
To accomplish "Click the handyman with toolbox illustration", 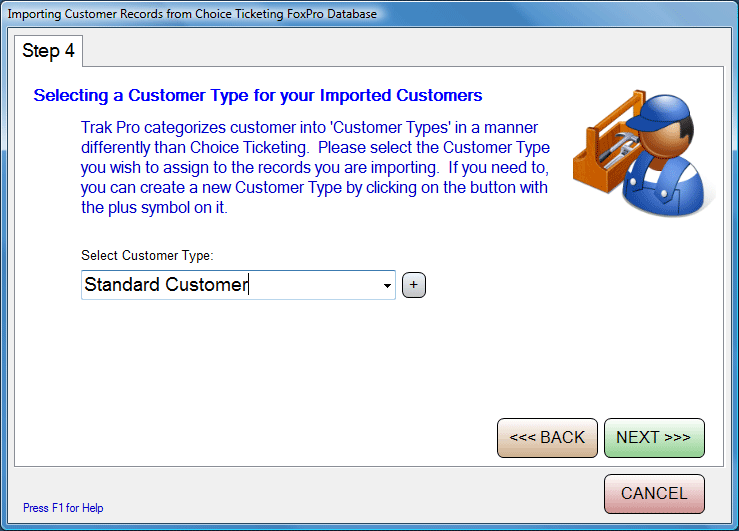I will 643,153.
